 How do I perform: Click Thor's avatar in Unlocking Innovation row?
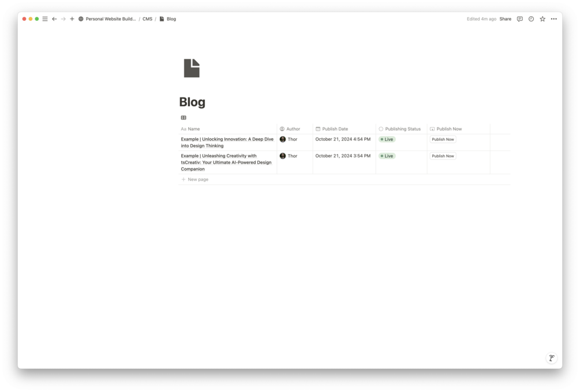coord(283,140)
